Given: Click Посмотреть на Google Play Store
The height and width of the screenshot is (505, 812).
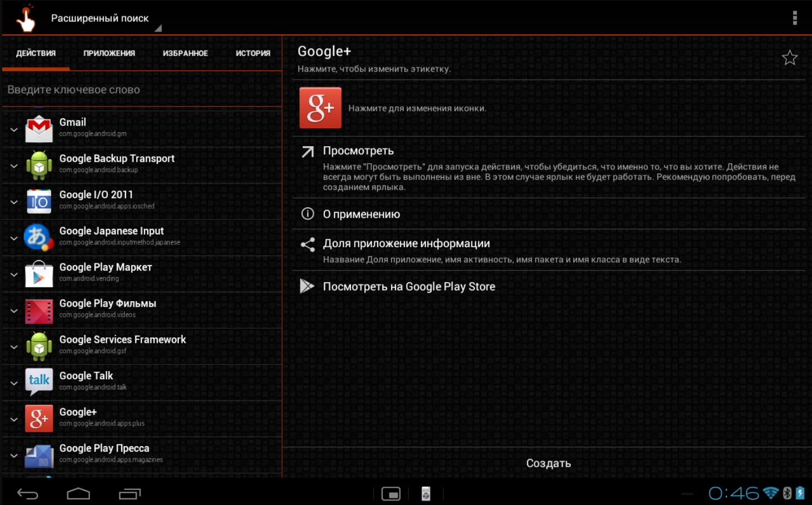Looking at the screenshot, I should point(409,287).
